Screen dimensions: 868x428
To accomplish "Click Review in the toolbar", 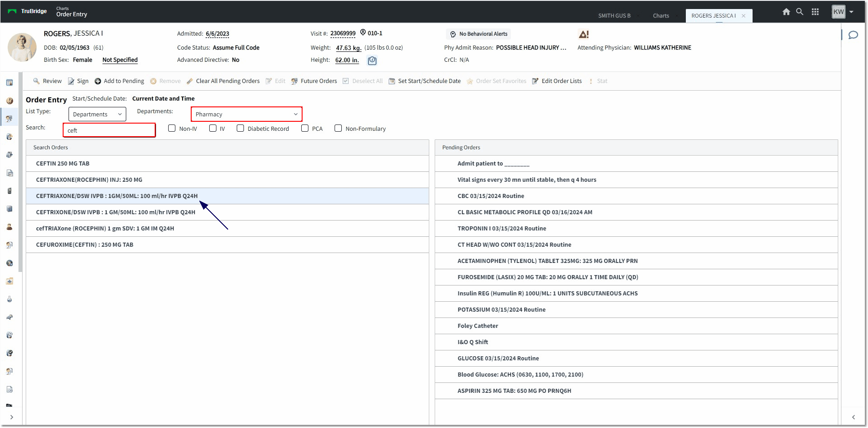I will point(47,81).
